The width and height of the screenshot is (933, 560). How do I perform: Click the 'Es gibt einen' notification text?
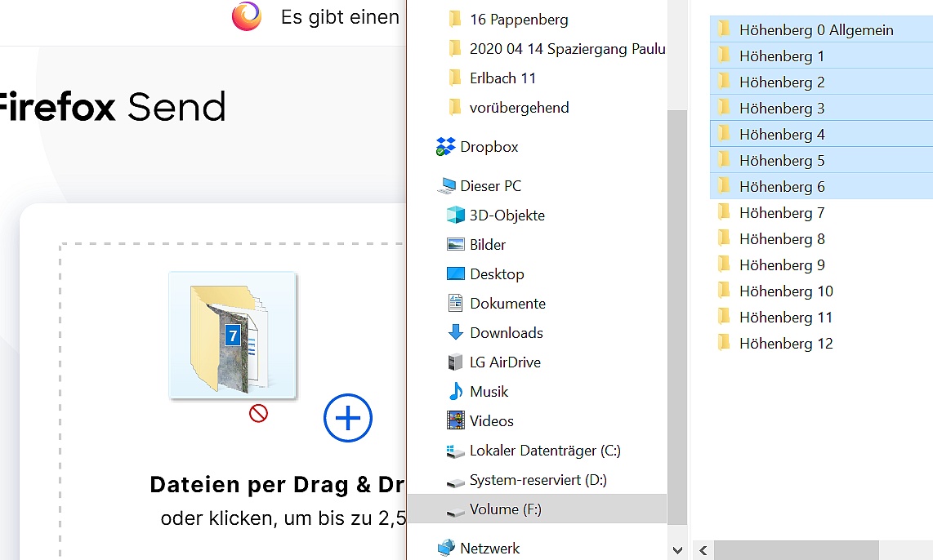coord(340,17)
